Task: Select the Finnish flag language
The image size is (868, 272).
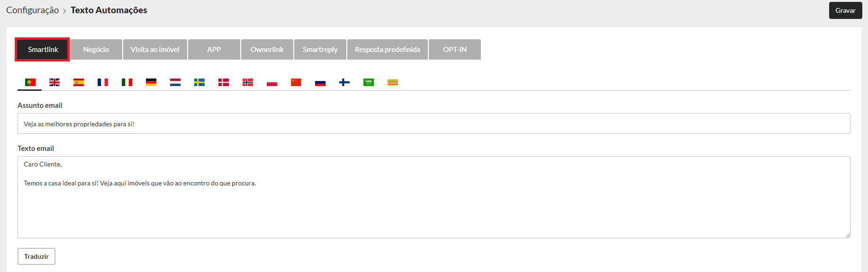Action: (x=344, y=82)
